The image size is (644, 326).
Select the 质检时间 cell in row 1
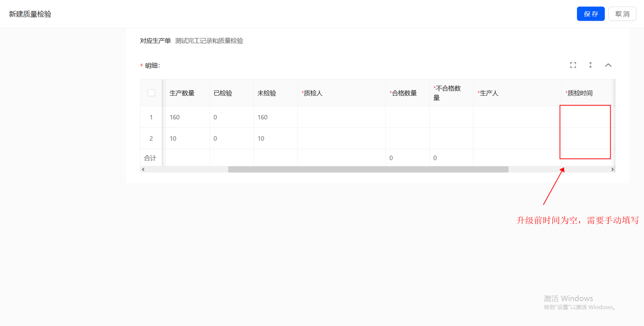pos(588,117)
